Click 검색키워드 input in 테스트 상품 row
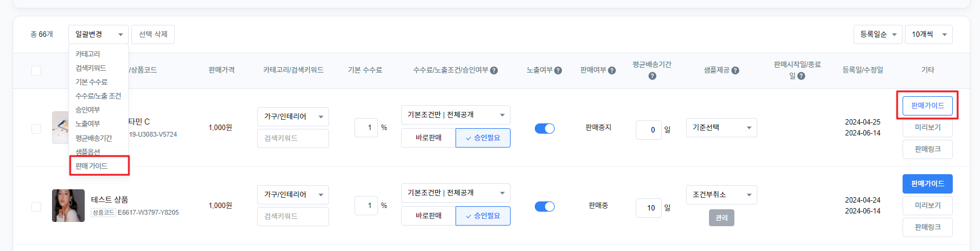This screenshot has width=980, height=251. click(x=293, y=216)
